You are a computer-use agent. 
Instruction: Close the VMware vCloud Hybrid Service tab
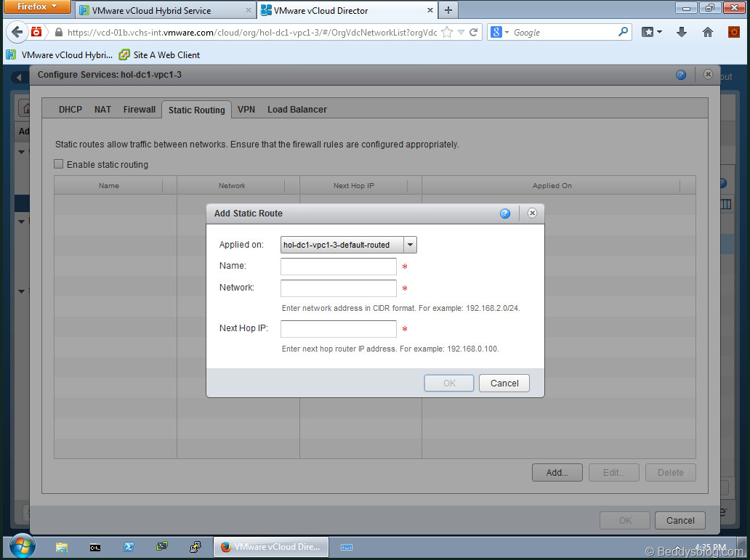[x=249, y=10]
